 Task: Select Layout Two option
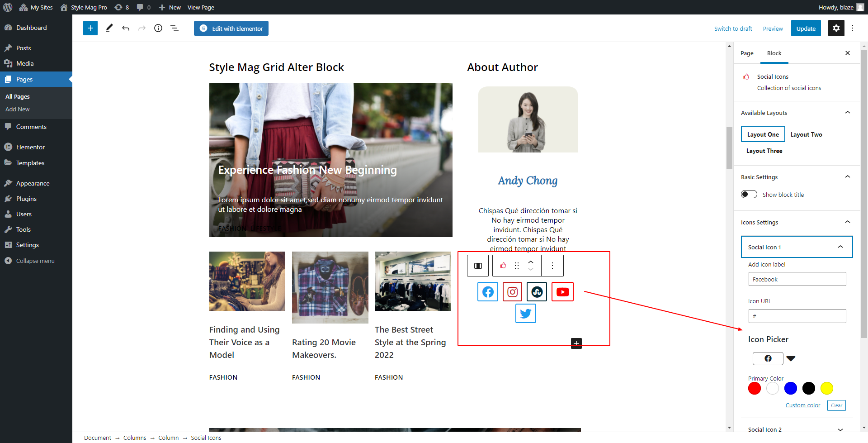(x=806, y=134)
